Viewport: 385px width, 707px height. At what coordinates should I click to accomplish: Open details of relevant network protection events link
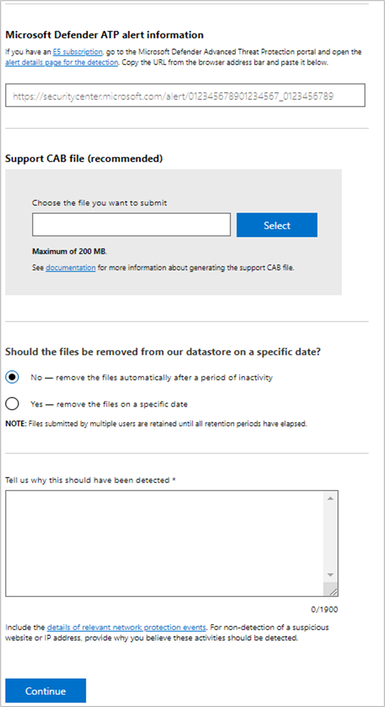click(x=127, y=627)
